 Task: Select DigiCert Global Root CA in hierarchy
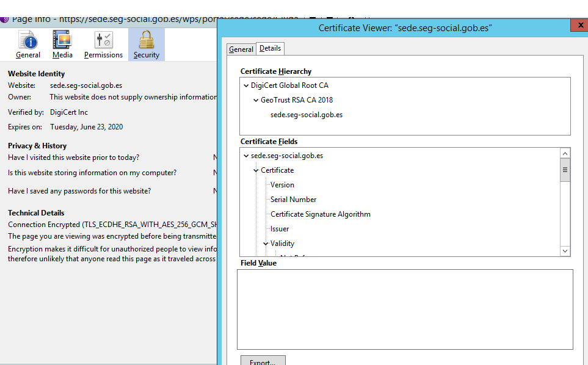click(289, 85)
